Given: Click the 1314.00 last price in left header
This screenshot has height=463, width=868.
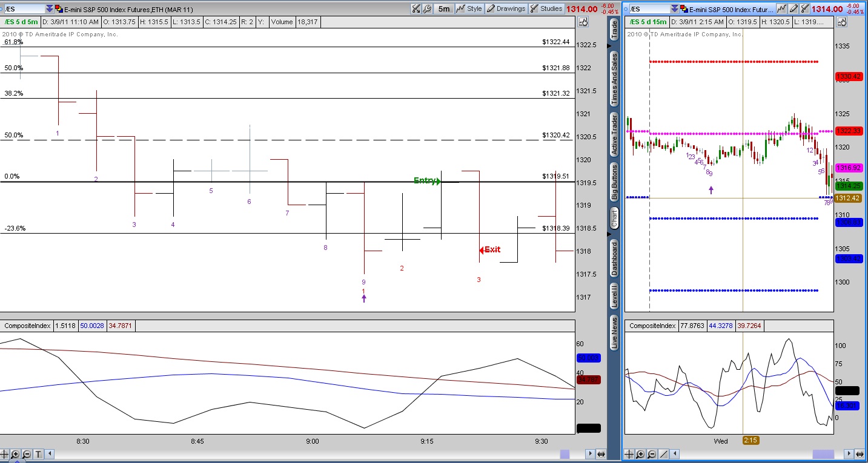Looking at the screenshot, I should click(x=581, y=9).
